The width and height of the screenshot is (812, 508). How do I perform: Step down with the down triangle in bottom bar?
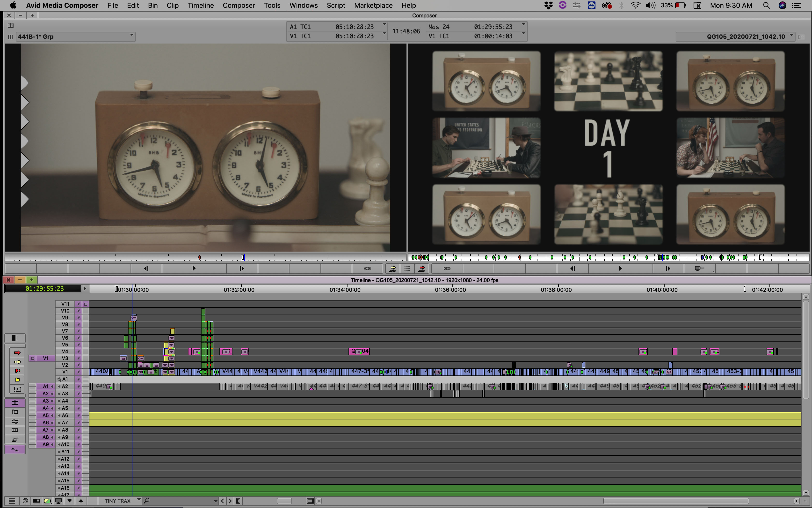[x=70, y=501]
